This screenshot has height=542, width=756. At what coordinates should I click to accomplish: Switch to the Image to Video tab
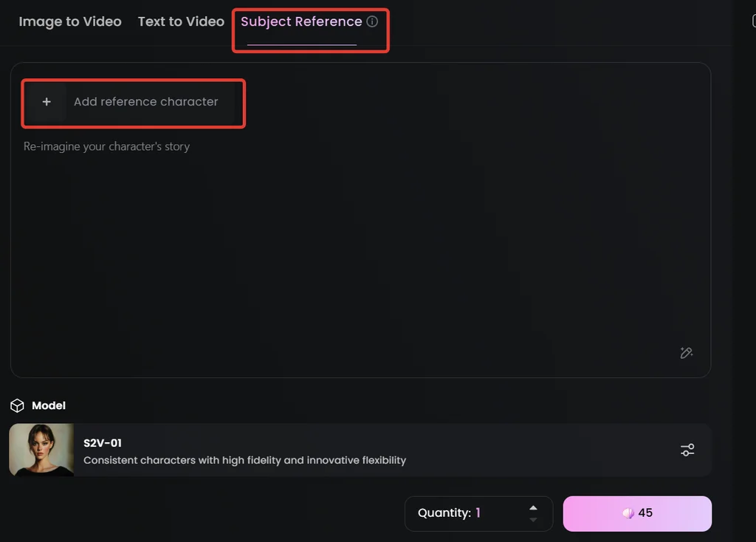tap(70, 22)
